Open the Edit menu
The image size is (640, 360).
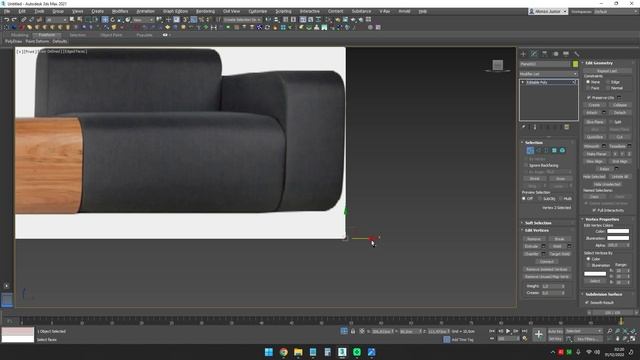pyautogui.click(x=22, y=11)
